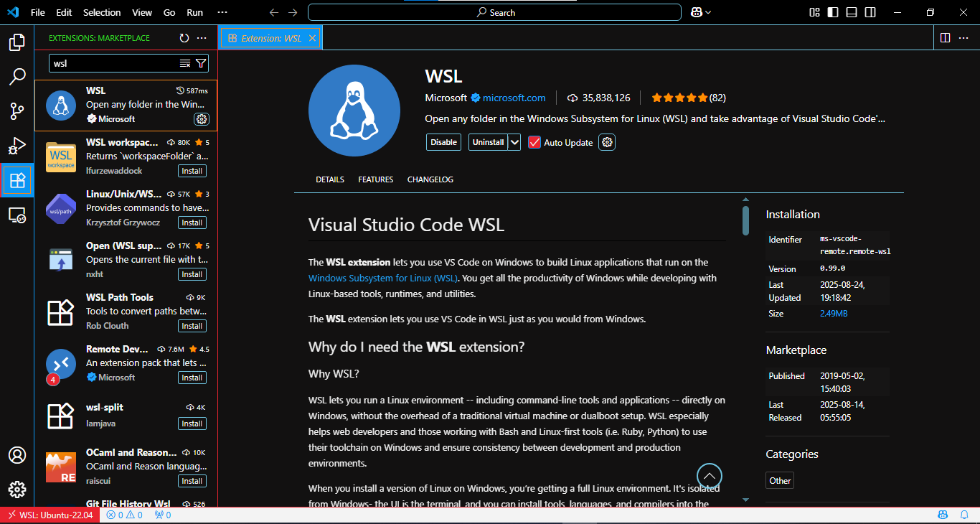Screen dimensions: 980x524
Task: Install the WSL workspaceFolder extension
Action: [192, 171]
